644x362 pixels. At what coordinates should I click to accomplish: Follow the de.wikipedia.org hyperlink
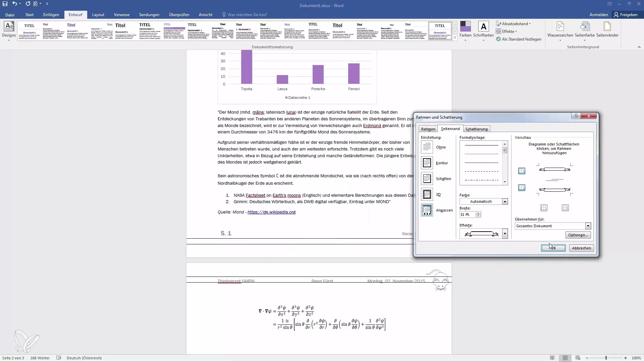271,212
